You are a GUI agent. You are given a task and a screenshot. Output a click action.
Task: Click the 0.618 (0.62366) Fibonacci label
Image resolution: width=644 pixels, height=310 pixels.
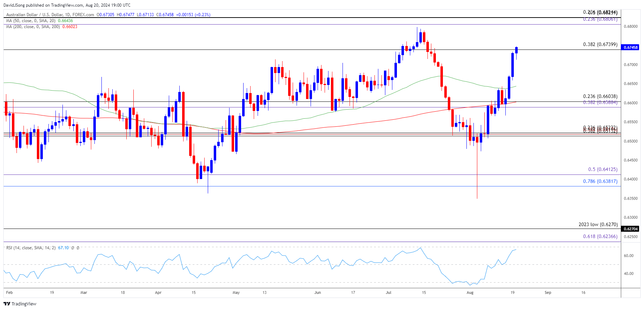point(600,236)
